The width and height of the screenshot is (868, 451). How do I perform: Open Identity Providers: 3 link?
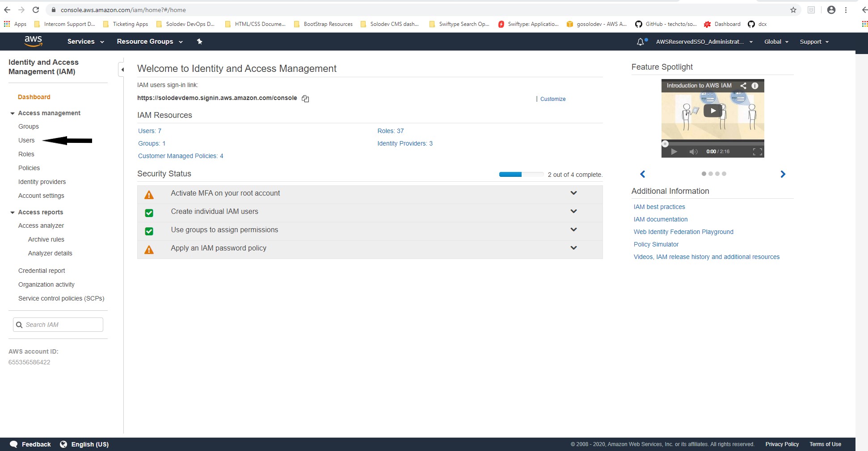(405, 143)
